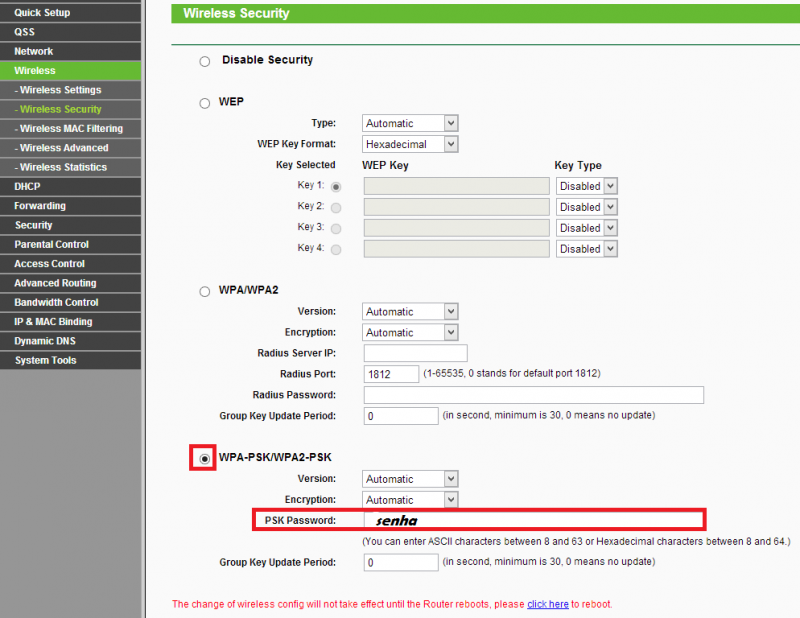Screen dimensions: 800x618
Task: Open the Wireless Settings submenu item
Action: coord(60,90)
